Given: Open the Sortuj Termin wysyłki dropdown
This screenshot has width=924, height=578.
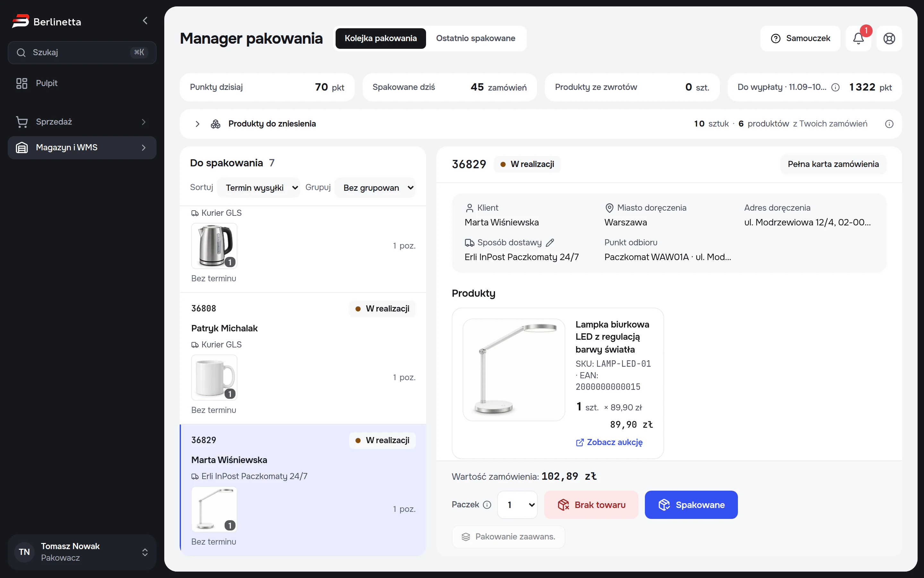Looking at the screenshot, I should click(x=259, y=188).
